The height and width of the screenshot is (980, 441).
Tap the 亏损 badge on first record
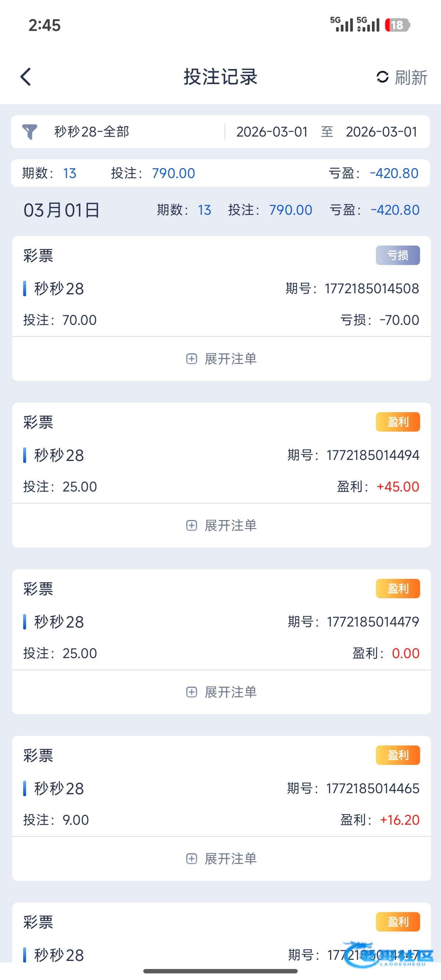coord(398,255)
